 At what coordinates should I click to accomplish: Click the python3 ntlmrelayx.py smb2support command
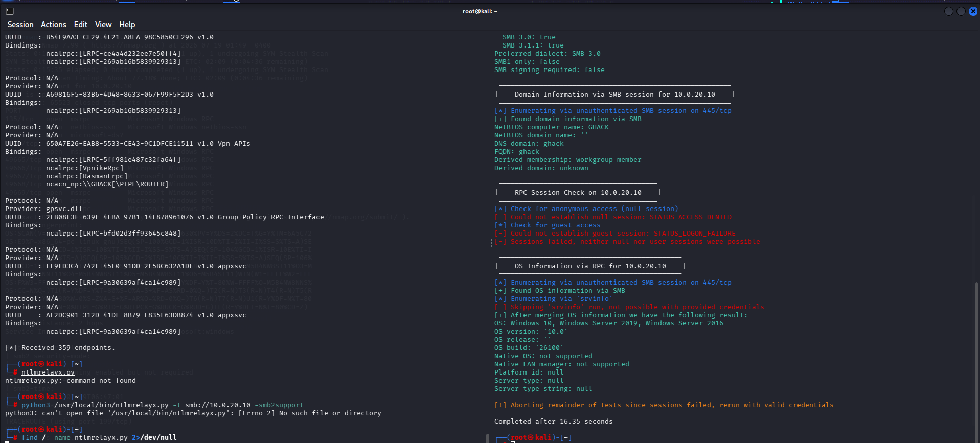coord(163,405)
